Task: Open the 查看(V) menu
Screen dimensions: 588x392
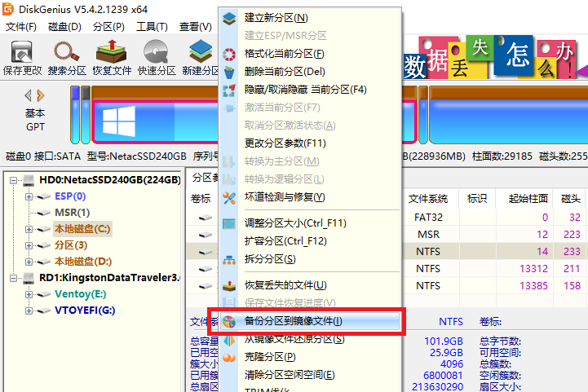Action: [x=196, y=27]
